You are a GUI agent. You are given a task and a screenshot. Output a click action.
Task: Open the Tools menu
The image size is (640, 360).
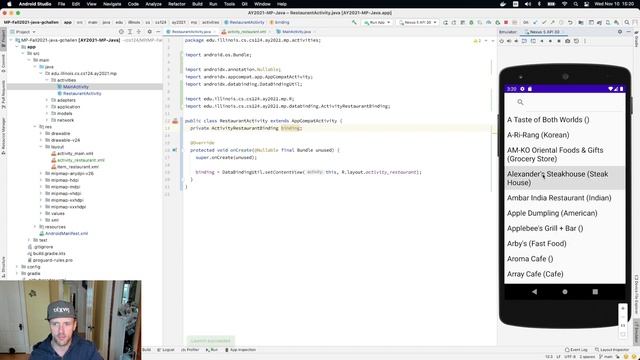click(x=229, y=4)
